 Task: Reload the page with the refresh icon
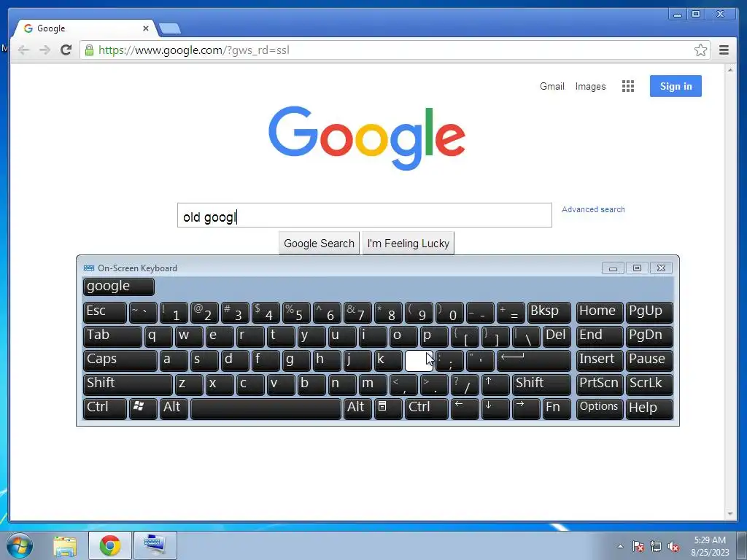point(66,50)
